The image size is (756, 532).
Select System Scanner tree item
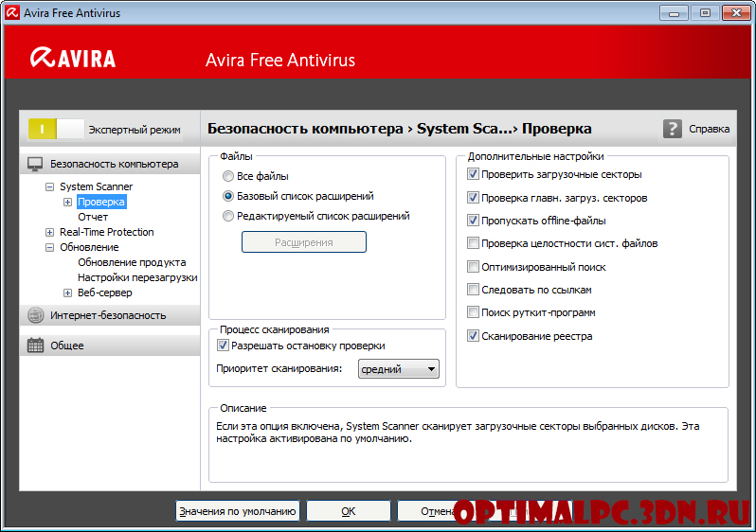click(x=96, y=186)
